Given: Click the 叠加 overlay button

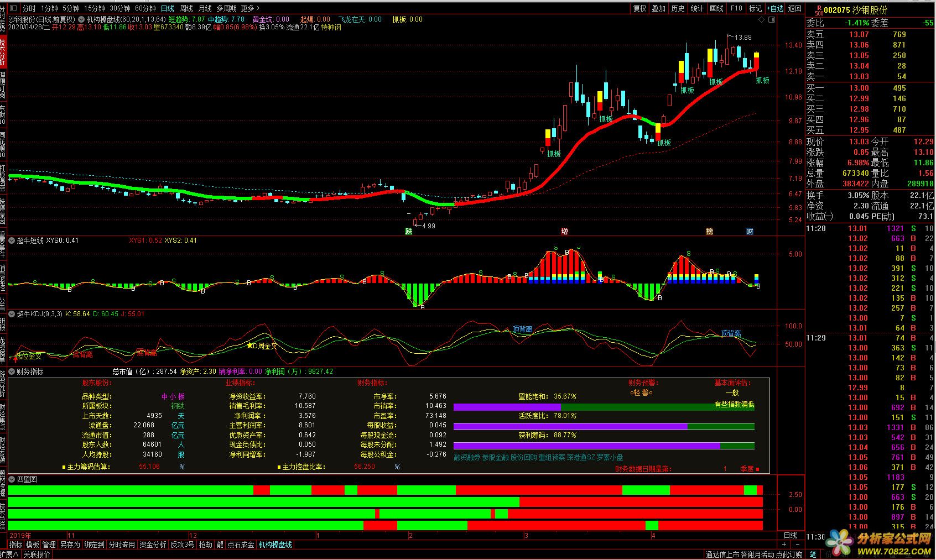Looking at the screenshot, I should pos(659,8).
